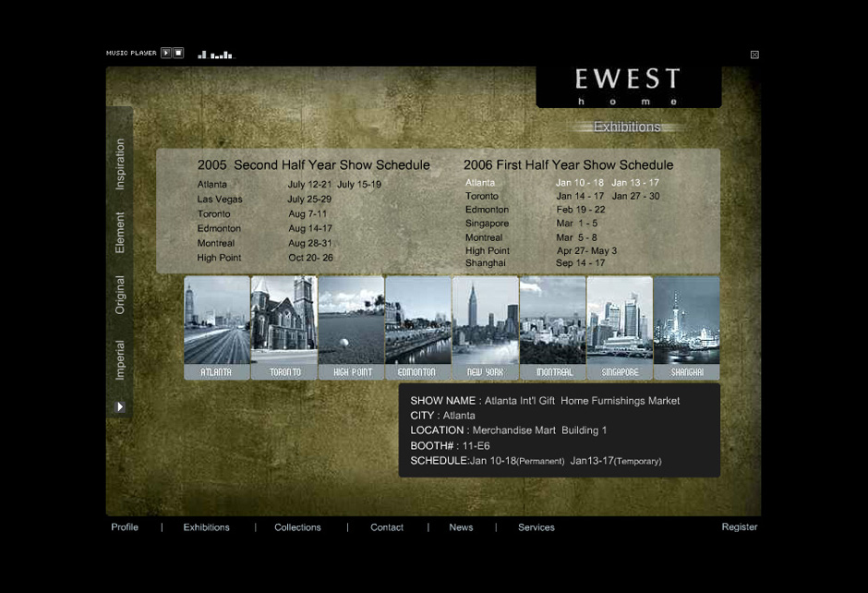This screenshot has height=593, width=868.
Task: Select the Singapore city thumbnail
Action: (620, 328)
